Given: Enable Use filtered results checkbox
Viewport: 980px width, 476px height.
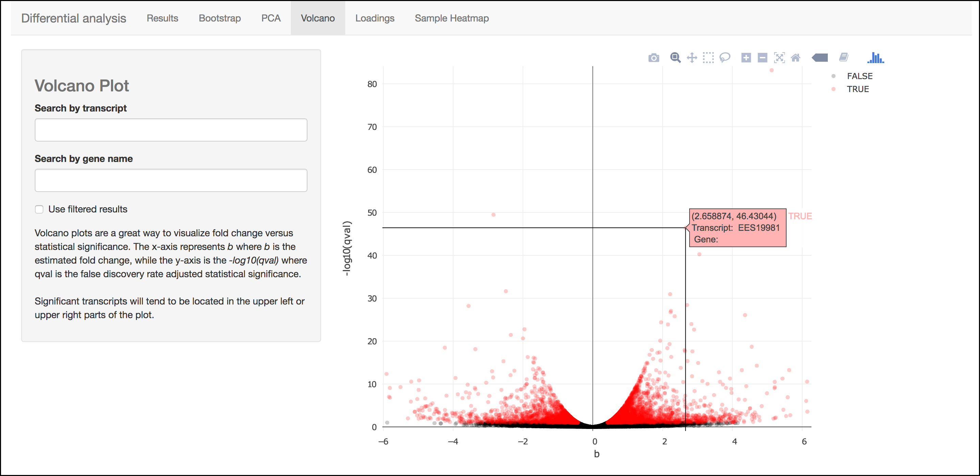Looking at the screenshot, I should tap(39, 209).
